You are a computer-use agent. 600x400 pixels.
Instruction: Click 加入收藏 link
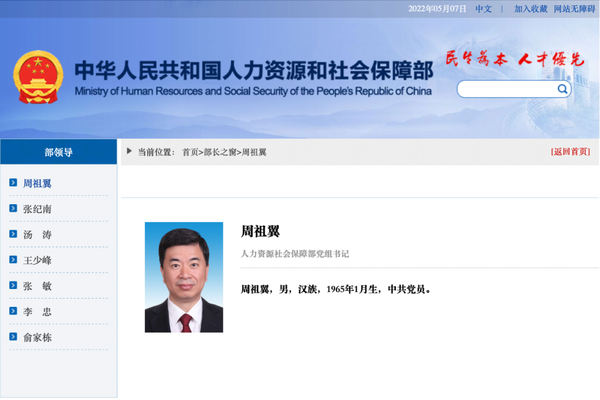pos(531,9)
